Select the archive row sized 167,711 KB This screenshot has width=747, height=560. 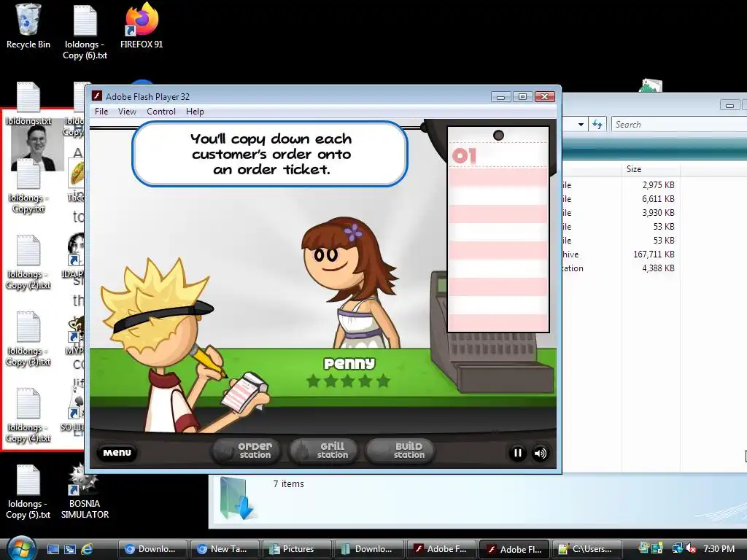654,254
